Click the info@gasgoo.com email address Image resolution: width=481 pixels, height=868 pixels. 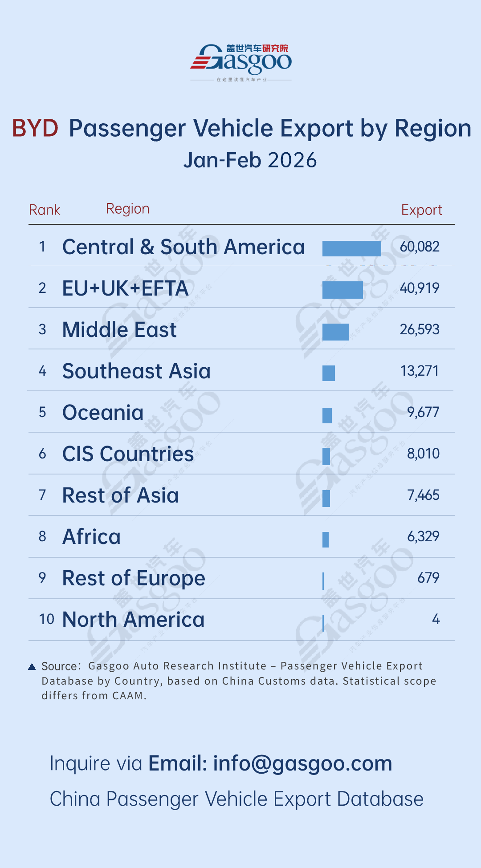(x=302, y=763)
